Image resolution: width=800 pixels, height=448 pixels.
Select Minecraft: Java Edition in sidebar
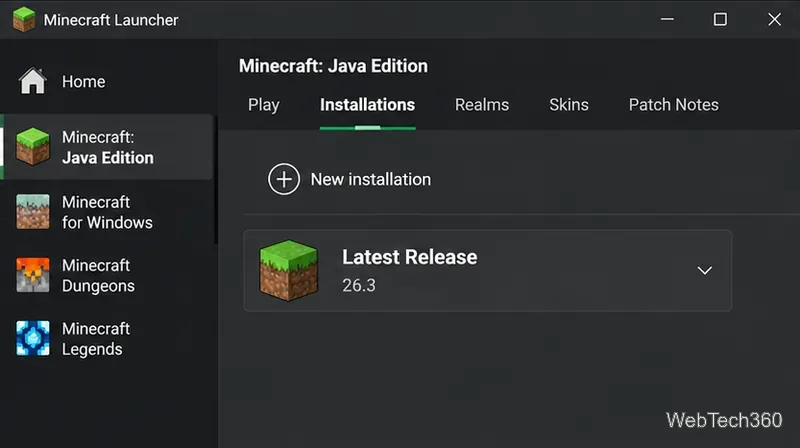(x=108, y=147)
